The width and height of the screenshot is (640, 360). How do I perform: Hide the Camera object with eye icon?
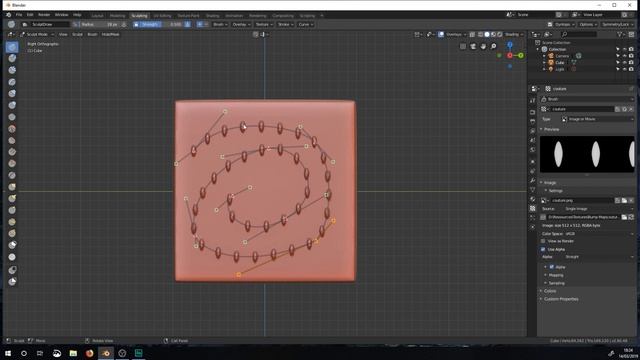click(624, 56)
